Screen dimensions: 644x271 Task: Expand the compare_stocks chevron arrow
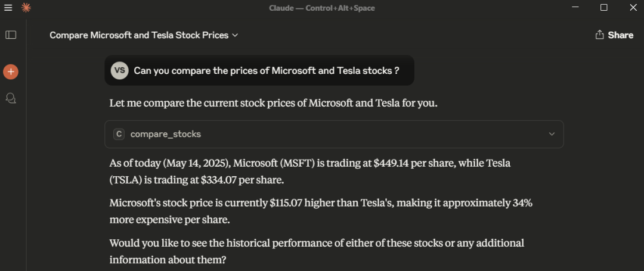[552, 134]
